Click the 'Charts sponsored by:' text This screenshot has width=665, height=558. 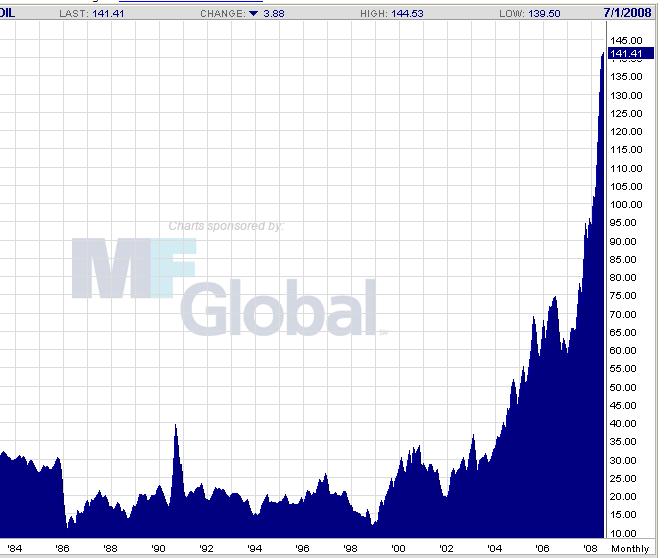(x=226, y=226)
